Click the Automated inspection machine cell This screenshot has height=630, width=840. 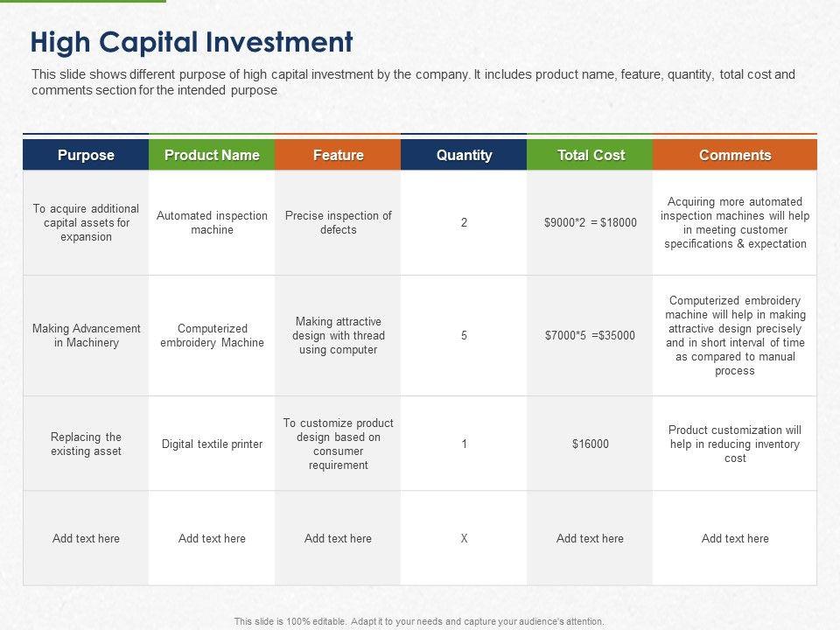212,222
